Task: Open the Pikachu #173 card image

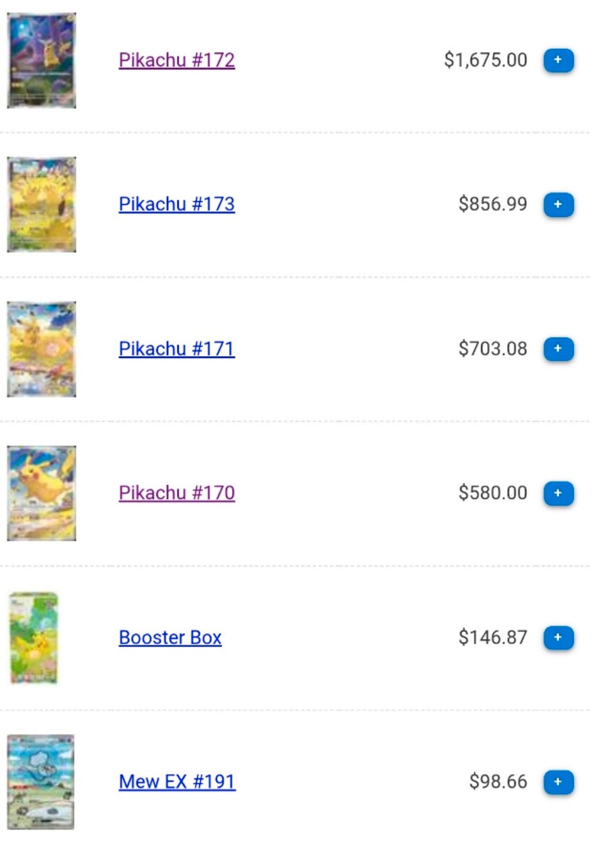Action: point(42,205)
